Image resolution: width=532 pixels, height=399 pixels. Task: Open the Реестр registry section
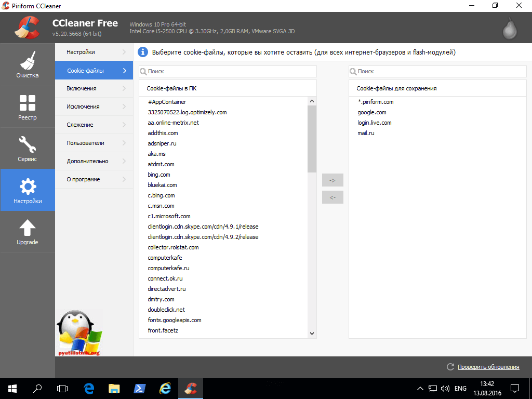click(27, 107)
